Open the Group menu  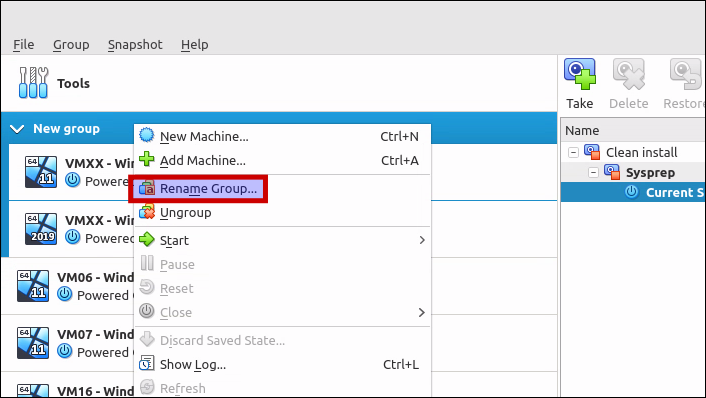pos(71,45)
